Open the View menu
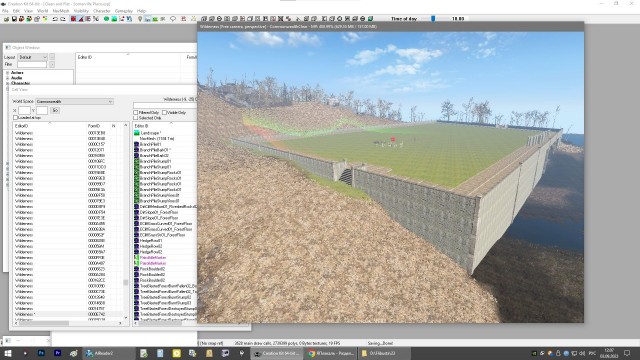 coord(29,11)
